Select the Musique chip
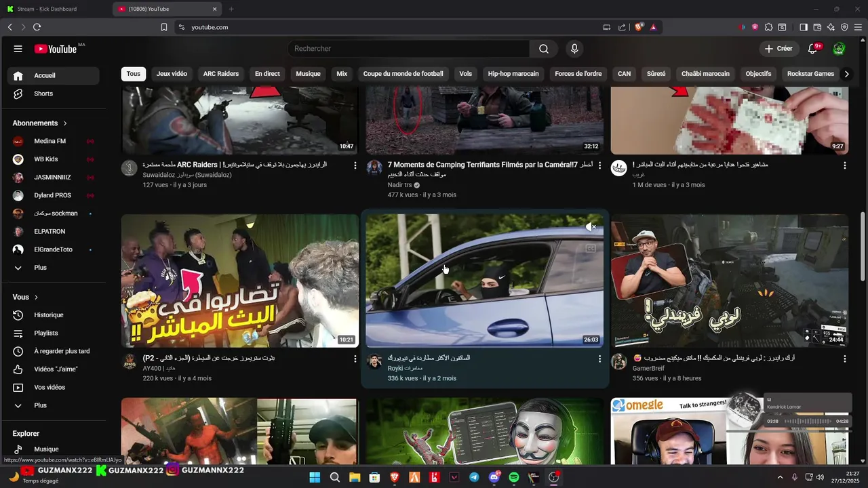The height and width of the screenshot is (488, 868). pyautogui.click(x=309, y=74)
